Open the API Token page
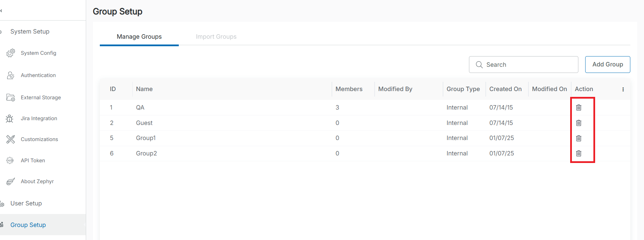This screenshot has width=644, height=240. coord(33,161)
